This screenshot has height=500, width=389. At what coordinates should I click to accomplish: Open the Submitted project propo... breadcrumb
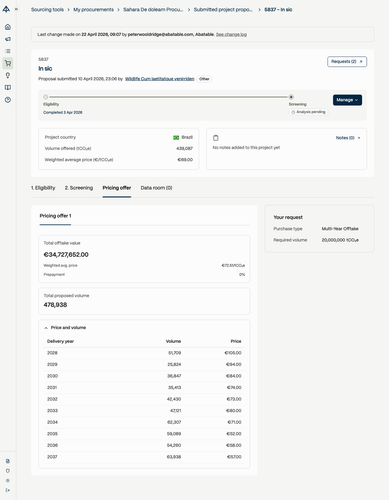(223, 10)
